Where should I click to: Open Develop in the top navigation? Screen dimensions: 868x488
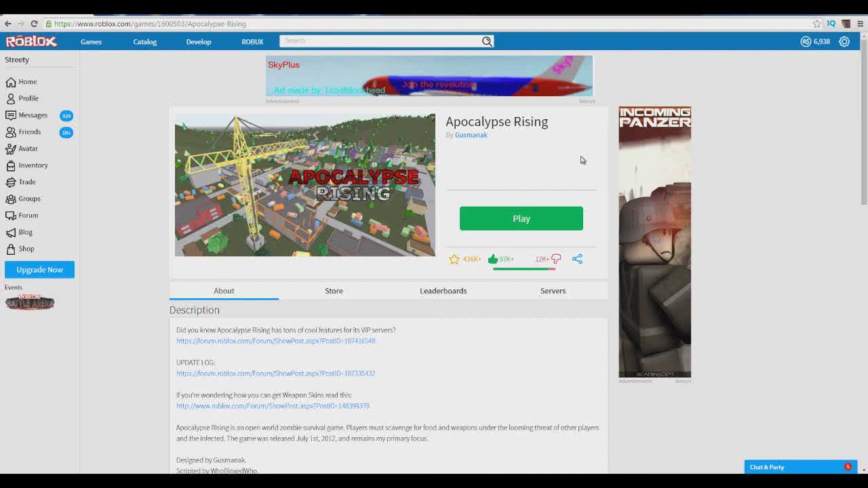pos(199,42)
